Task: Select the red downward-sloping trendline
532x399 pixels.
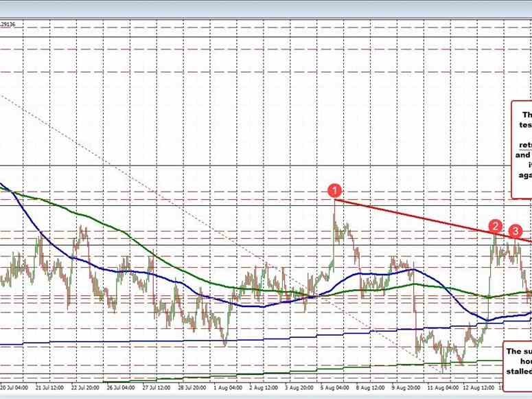Action: (433, 220)
